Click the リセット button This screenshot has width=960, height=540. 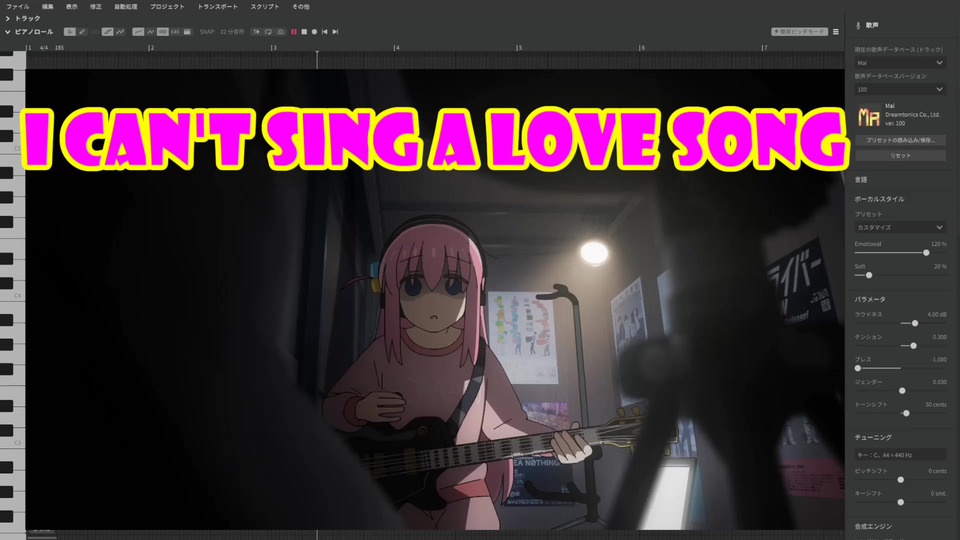(900, 156)
